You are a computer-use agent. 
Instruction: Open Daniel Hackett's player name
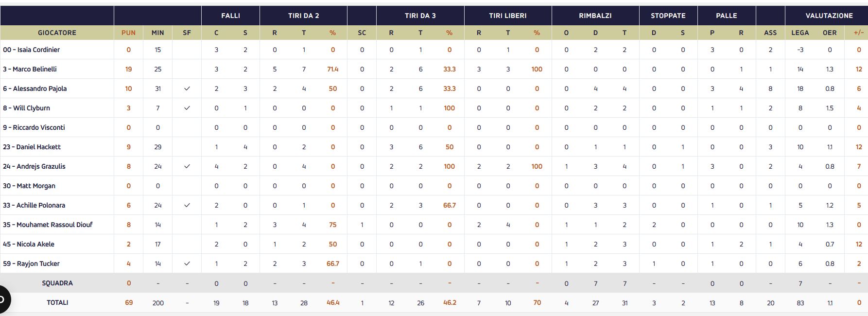32,147
